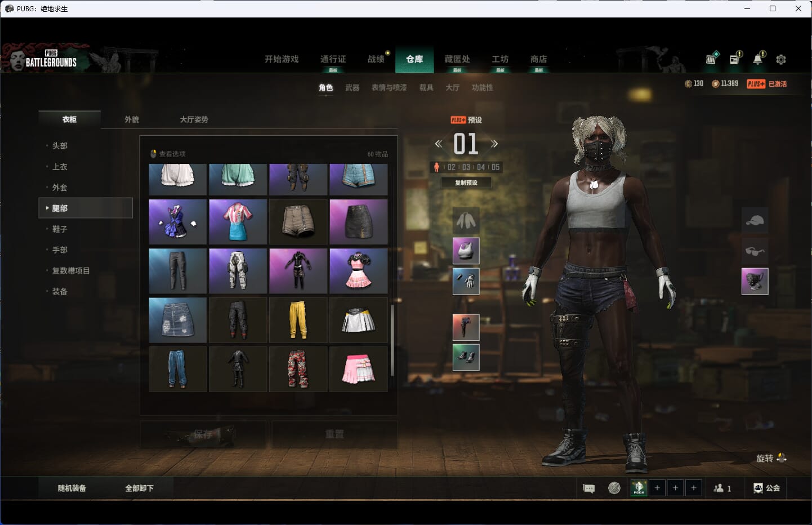Click the rotate character icon
The height and width of the screenshot is (525, 812).
781,458
